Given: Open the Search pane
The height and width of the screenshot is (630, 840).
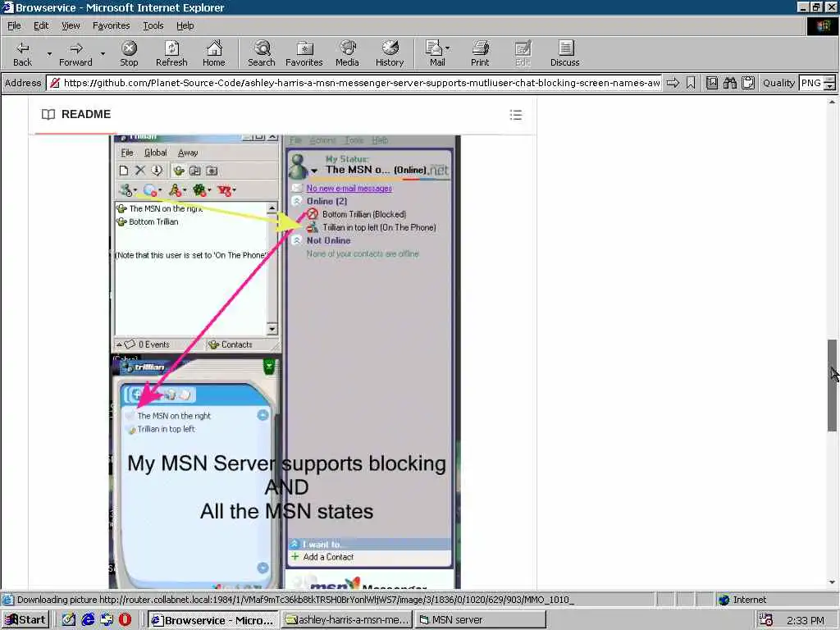Looking at the screenshot, I should [262, 53].
